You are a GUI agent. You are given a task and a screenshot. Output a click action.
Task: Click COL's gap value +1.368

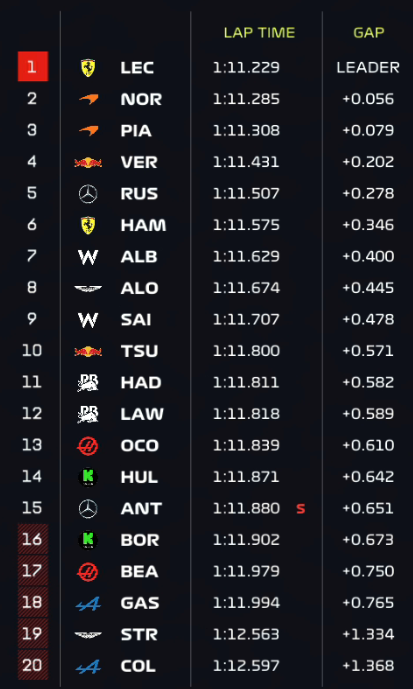pyautogui.click(x=368, y=666)
